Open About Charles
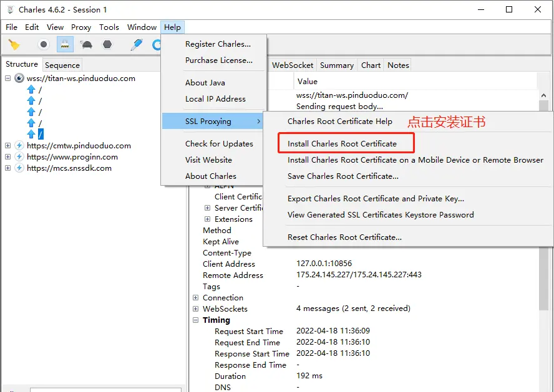The height and width of the screenshot is (392, 554). (211, 176)
